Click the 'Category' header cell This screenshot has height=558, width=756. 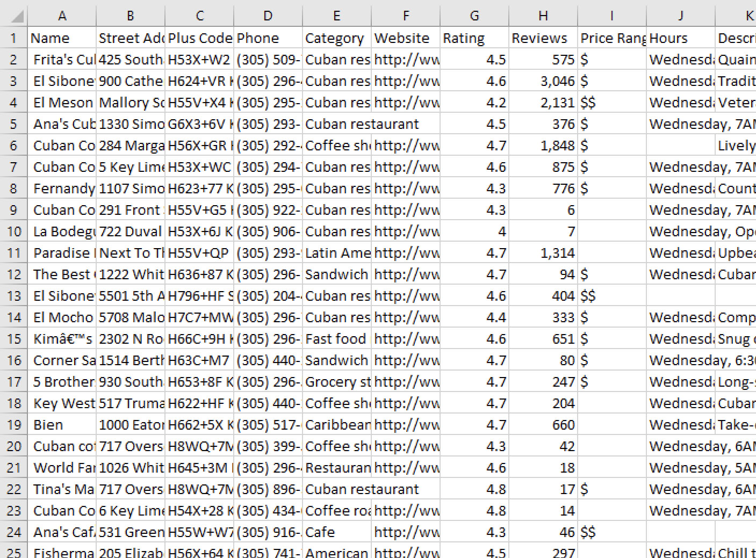pos(337,38)
